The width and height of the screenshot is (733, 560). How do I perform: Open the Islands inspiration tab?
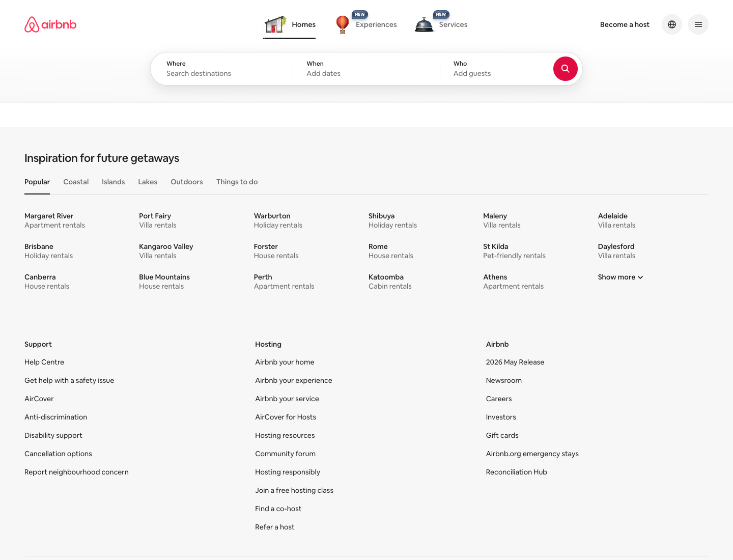point(113,182)
